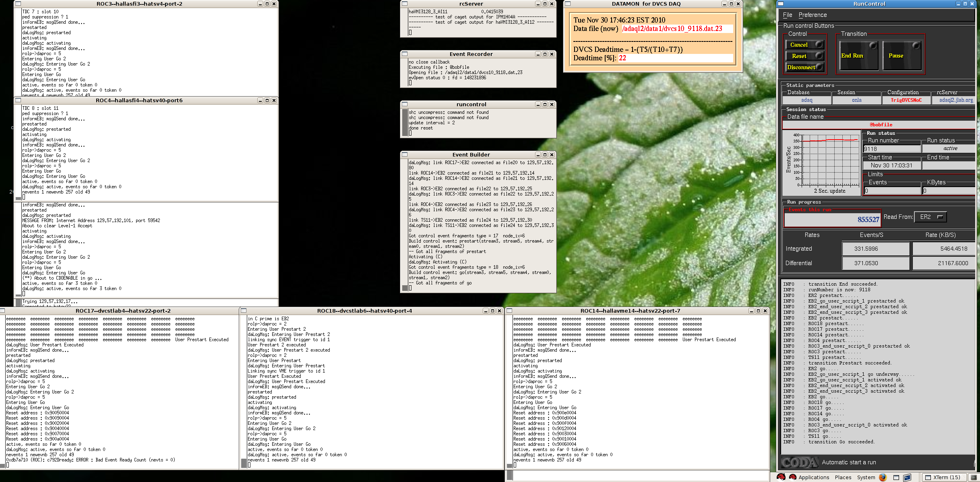This screenshot has height=482, width=980.
Task: Click the Pause transition button
Action: pyautogui.click(x=902, y=56)
